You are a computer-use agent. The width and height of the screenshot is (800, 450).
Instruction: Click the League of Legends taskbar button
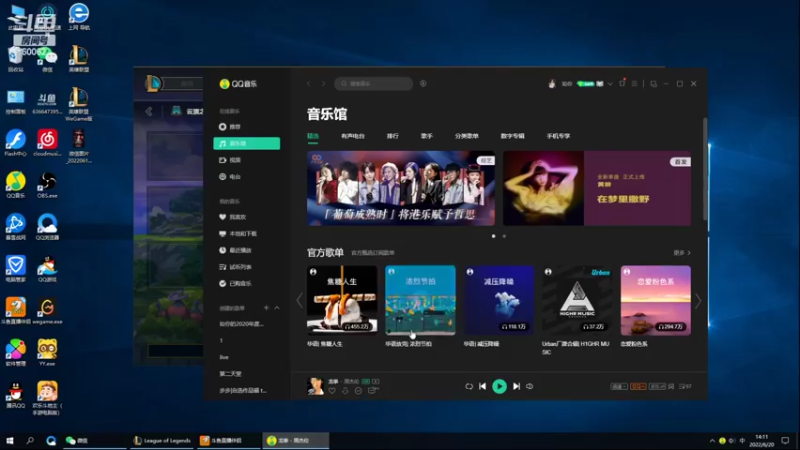162,441
